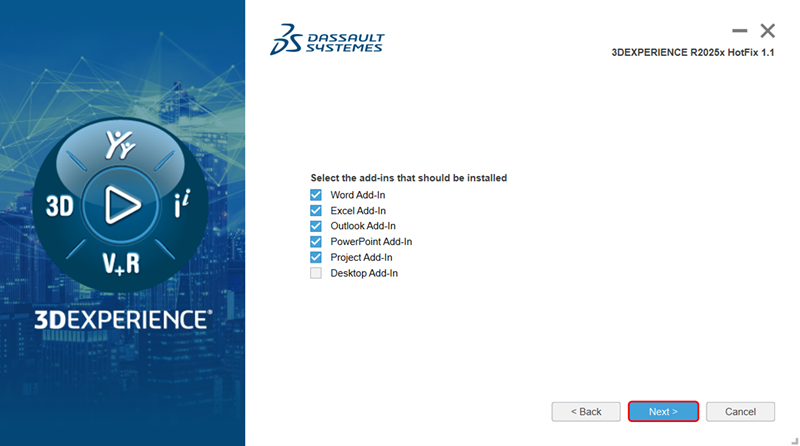This screenshot has height=446, width=800.
Task: Disable the Outlook Add-In option
Action: click(316, 226)
